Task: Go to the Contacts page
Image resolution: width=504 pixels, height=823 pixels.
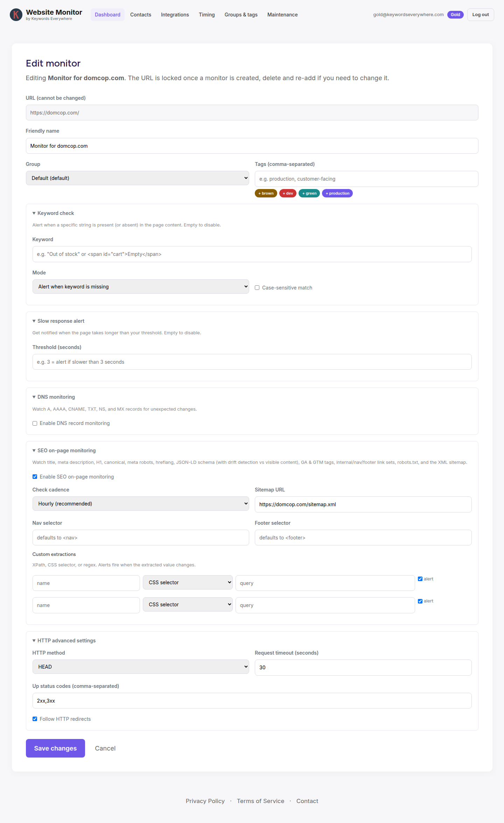Action: pyautogui.click(x=141, y=15)
